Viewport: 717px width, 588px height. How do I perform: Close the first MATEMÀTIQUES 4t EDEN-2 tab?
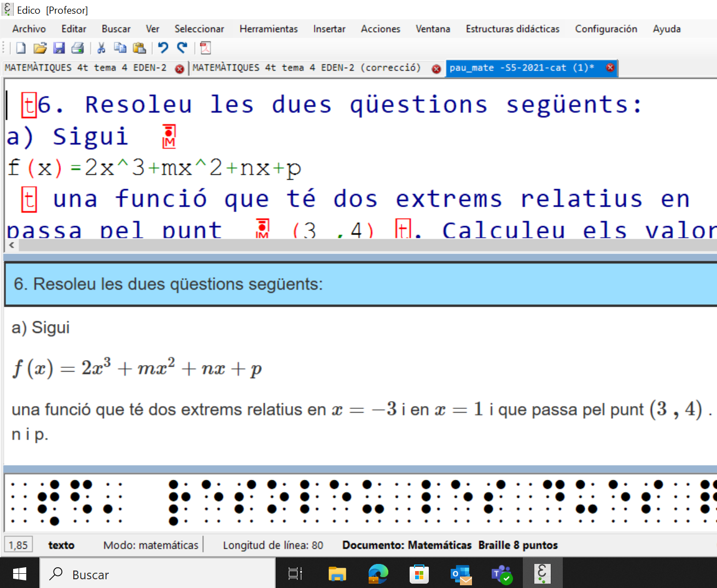179,69
